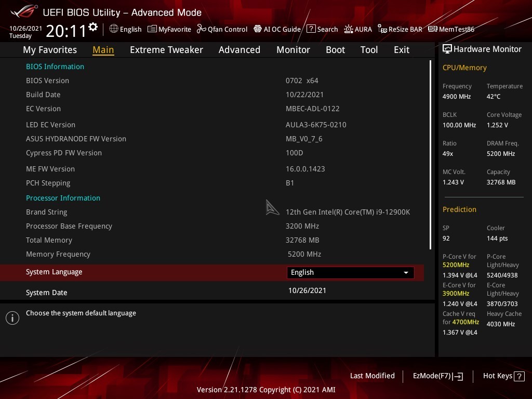Click the BIOS Information section heading
Viewport: 532px width, 399px height.
pyautogui.click(x=55, y=66)
